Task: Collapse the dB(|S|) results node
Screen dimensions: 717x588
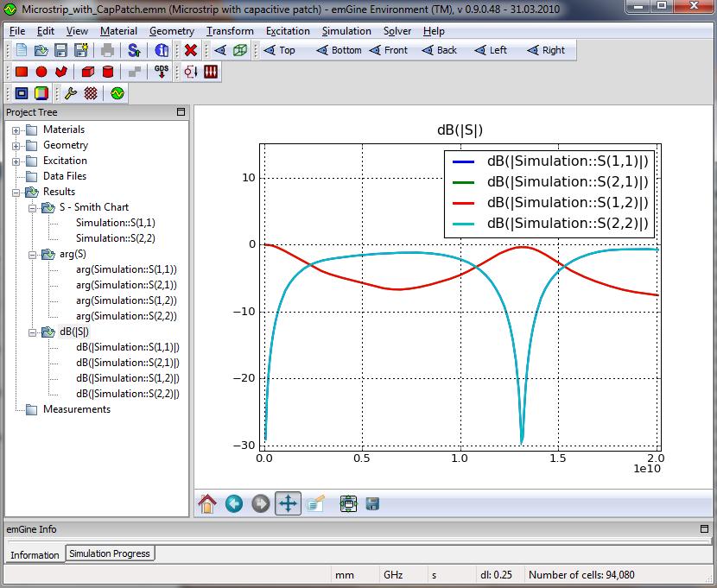Action: coord(34,332)
